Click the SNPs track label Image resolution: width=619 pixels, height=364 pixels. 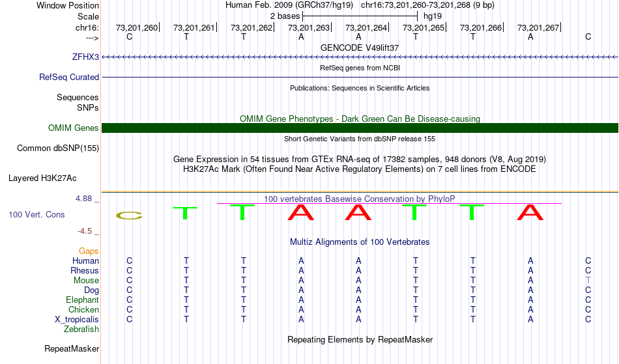[88, 107]
